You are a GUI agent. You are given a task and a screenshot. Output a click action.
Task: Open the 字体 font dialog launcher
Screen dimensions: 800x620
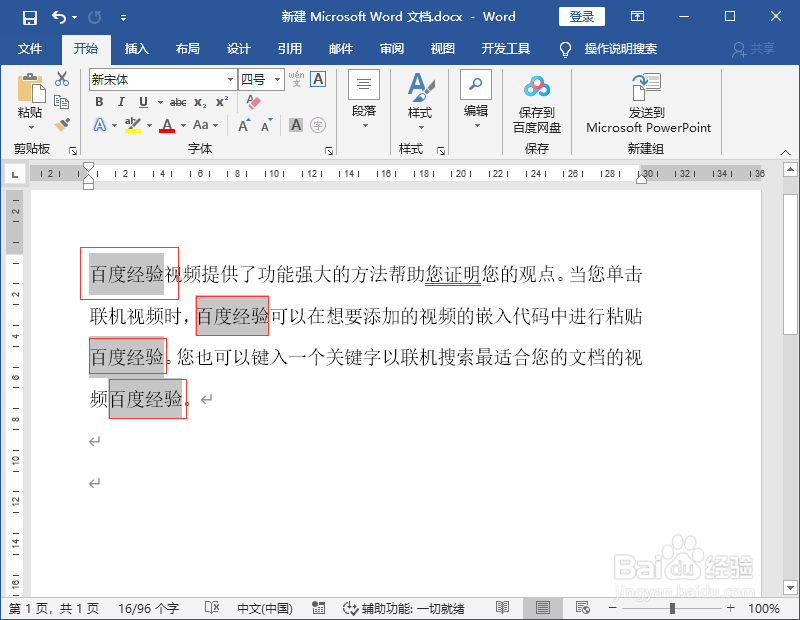coord(329,151)
